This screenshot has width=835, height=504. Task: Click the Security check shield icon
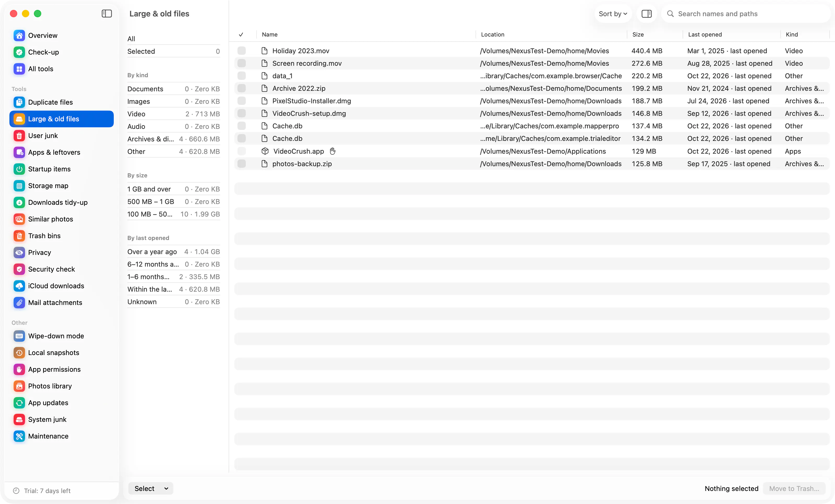pyautogui.click(x=19, y=269)
